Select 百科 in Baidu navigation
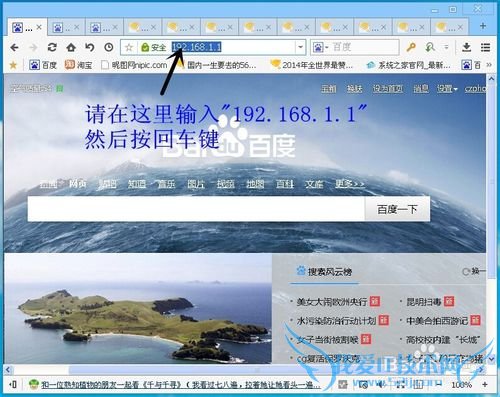 [x=285, y=184]
